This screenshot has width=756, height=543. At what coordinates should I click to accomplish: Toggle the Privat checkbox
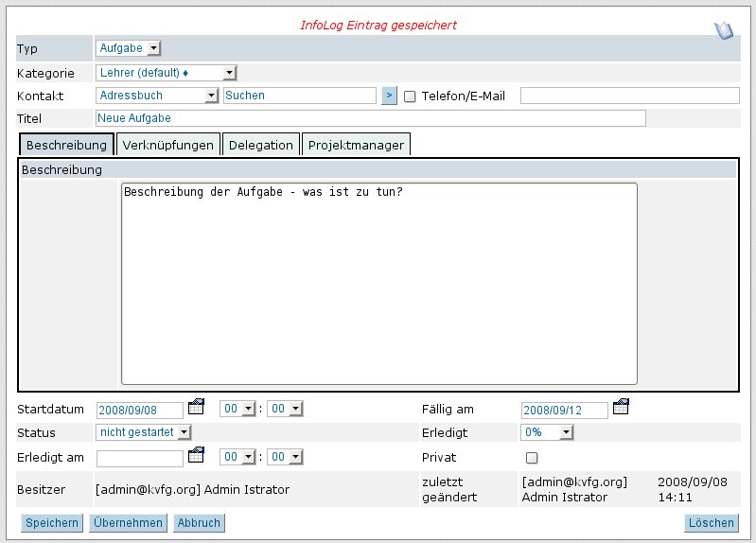pos(532,458)
